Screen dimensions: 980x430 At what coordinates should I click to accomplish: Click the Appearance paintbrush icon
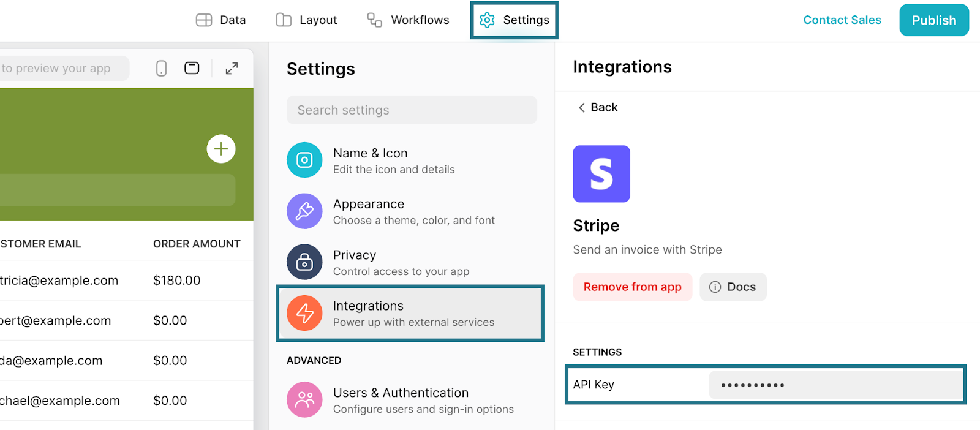(304, 211)
